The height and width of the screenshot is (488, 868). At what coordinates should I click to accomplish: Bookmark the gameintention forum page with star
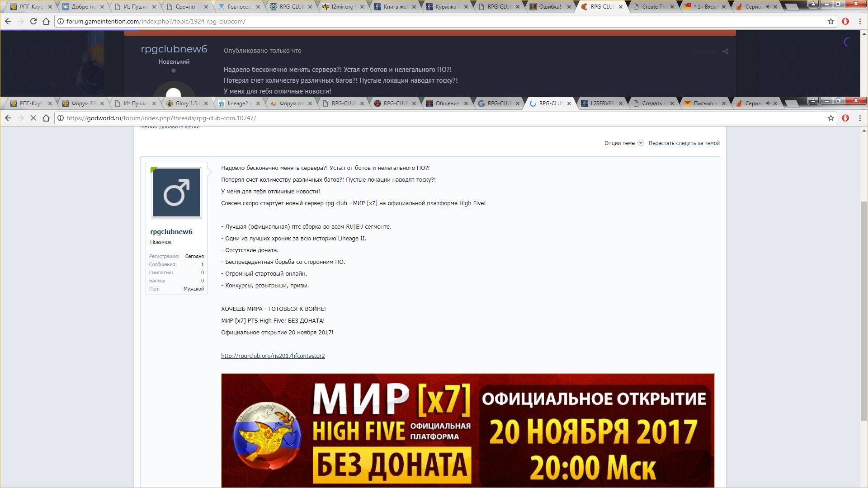pyautogui.click(x=830, y=21)
